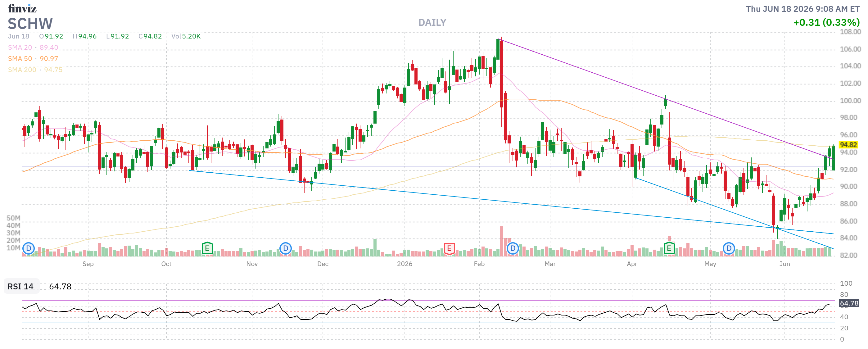Click the 30M volume axis label
Screen dimensions: 868x349
[13, 233]
